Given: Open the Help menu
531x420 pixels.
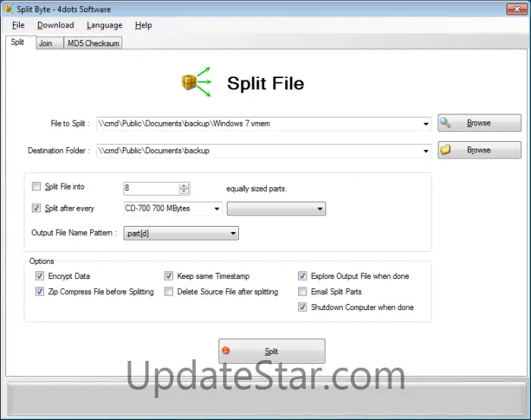Looking at the screenshot, I should click(x=143, y=25).
